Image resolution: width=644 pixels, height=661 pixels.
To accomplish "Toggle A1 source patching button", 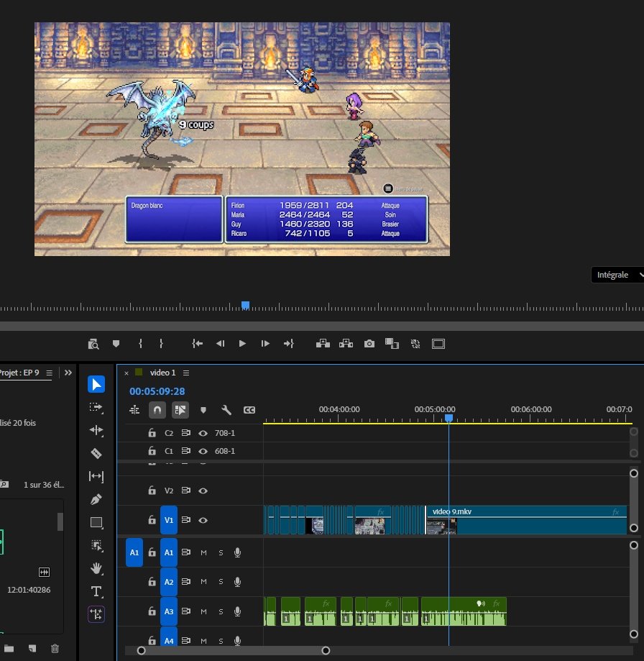I will tap(134, 552).
